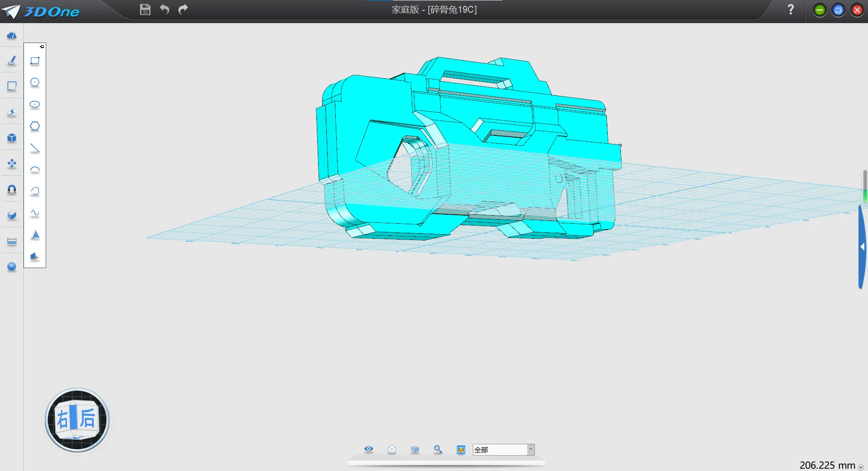Open the material sphere render tool

(12, 267)
